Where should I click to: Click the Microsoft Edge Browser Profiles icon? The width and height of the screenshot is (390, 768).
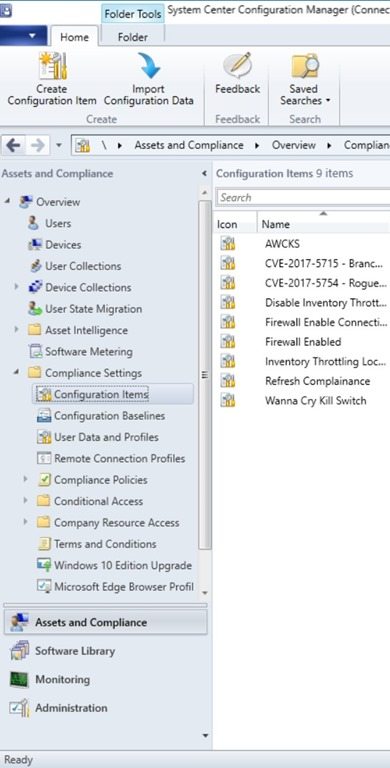44,587
